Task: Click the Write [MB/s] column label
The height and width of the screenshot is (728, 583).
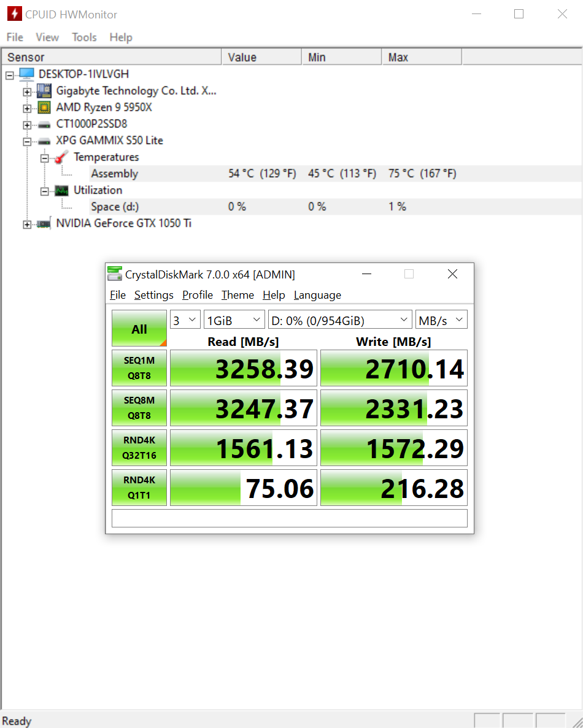Action: 393,342
